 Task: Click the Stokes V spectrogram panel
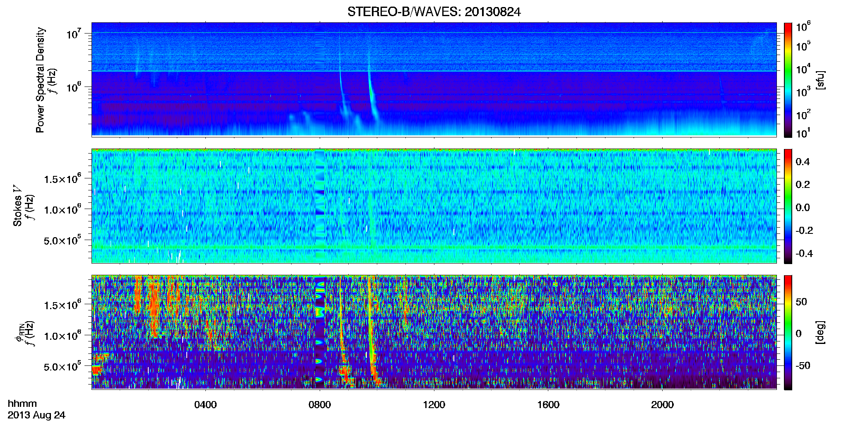434,206
